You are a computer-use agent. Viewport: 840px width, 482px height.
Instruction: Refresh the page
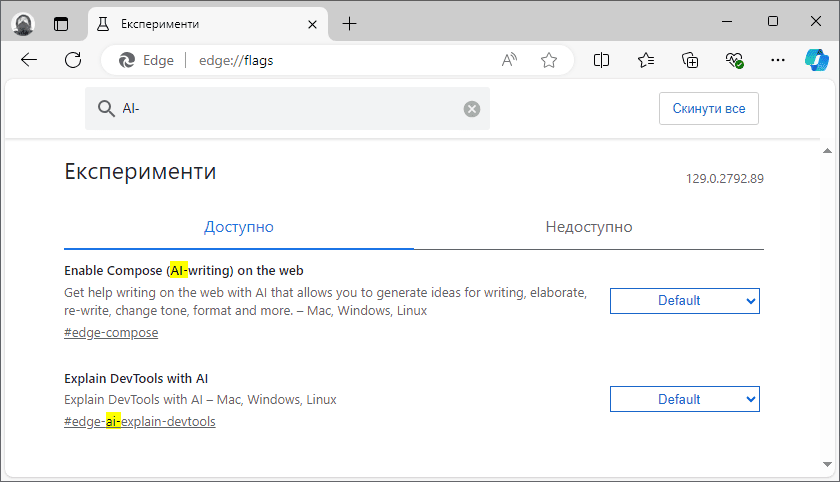tap(73, 60)
